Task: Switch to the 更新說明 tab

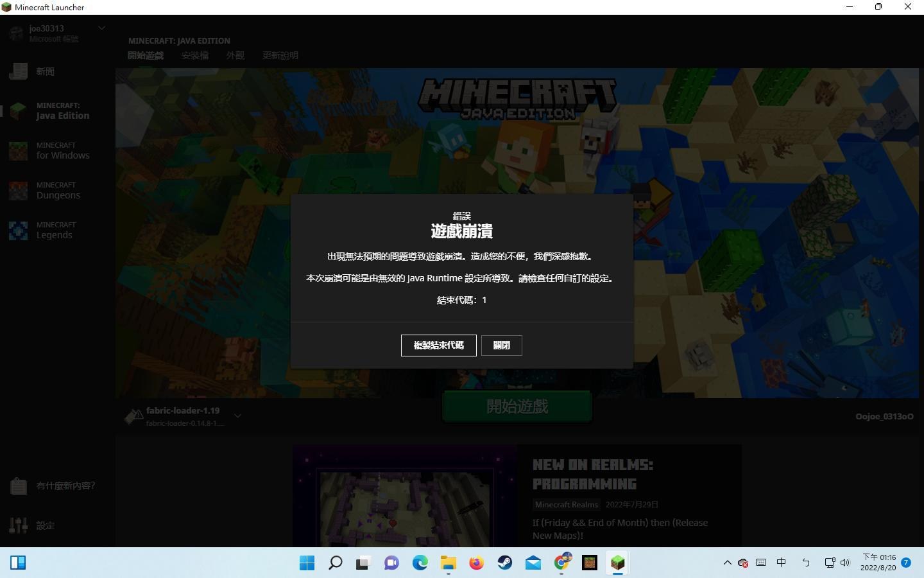Action: 280,56
